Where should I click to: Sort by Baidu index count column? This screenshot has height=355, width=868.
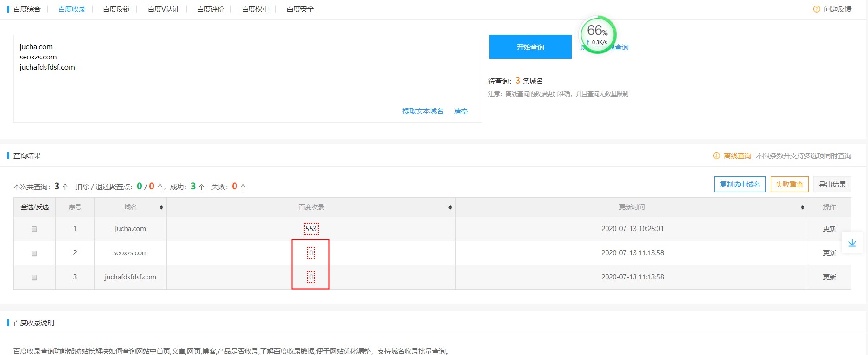pyautogui.click(x=450, y=207)
